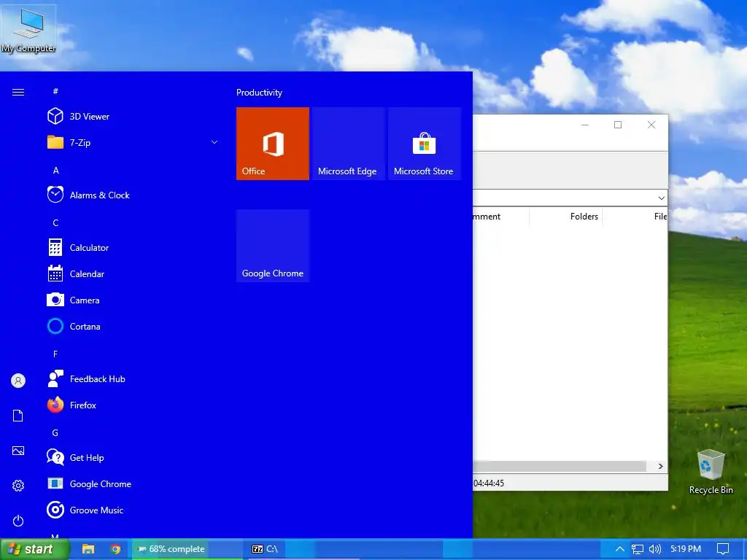The height and width of the screenshot is (560, 747).
Task: Open the Recycle Bin desktop icon
Action: point(711,472)
